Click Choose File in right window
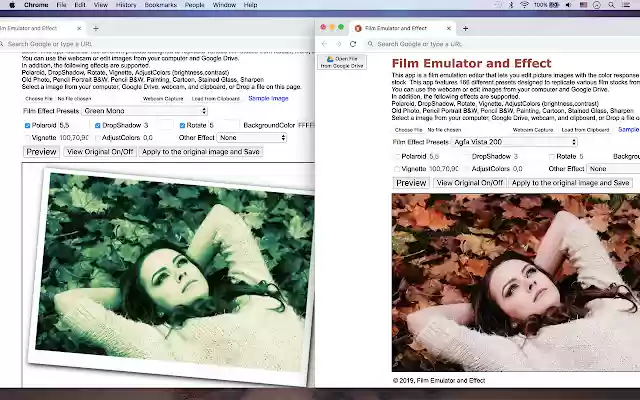The width and height of the screenshot is (640, 400). pyautogui.click(x=409, y=130)
